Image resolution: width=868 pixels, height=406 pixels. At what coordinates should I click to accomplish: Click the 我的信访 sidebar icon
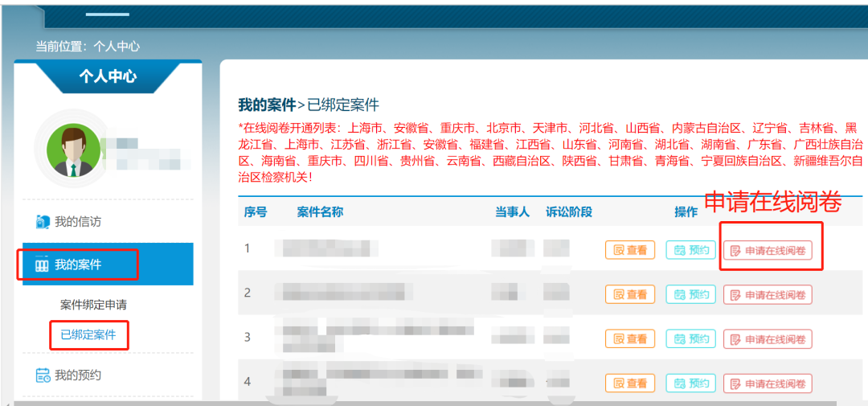(43, 222)
